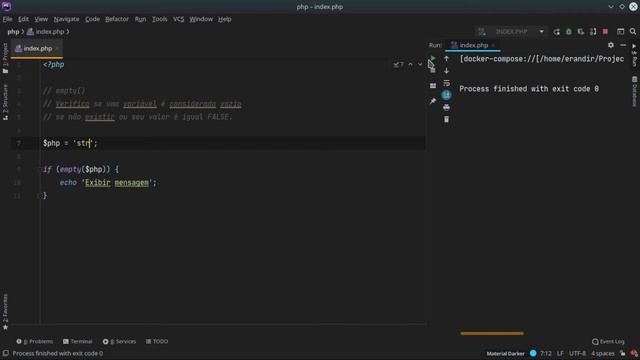Open the Problems tool window
This screenshot has height=360, width=640.
click(35, 341)
